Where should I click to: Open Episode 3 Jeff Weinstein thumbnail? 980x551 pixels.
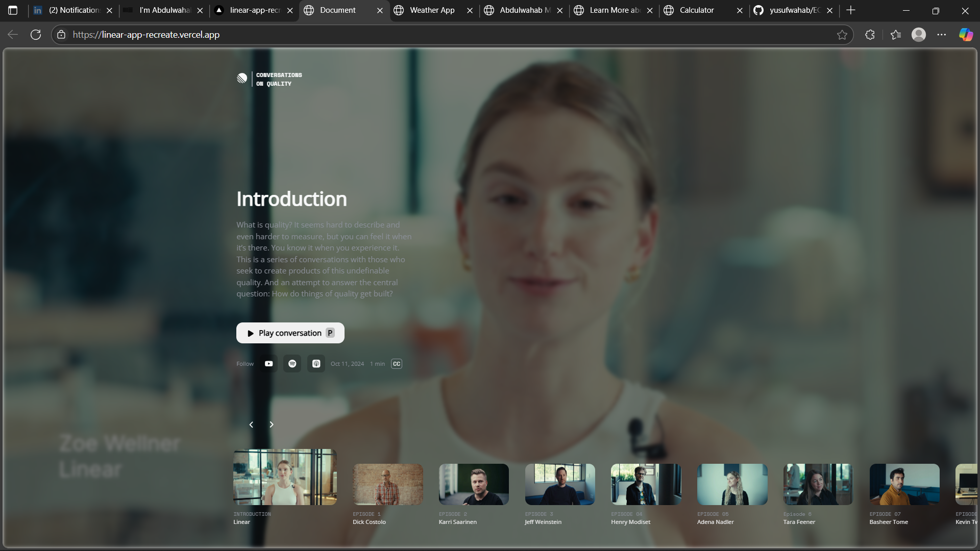560,484
